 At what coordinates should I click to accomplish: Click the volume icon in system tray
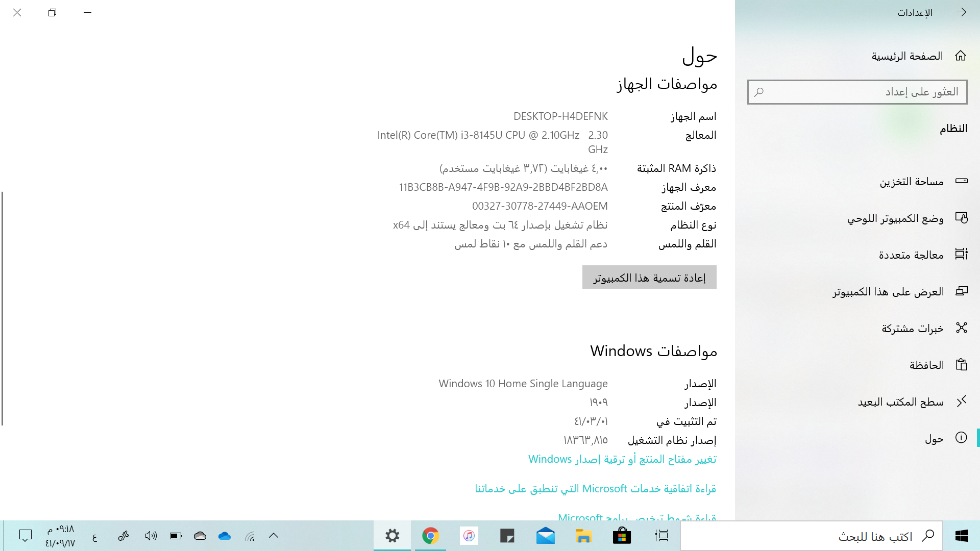[x=151, y=536]
